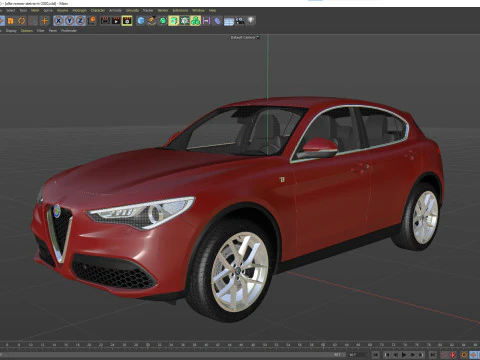
Task: Click the timeline end frame field
Action: (358, 355)
